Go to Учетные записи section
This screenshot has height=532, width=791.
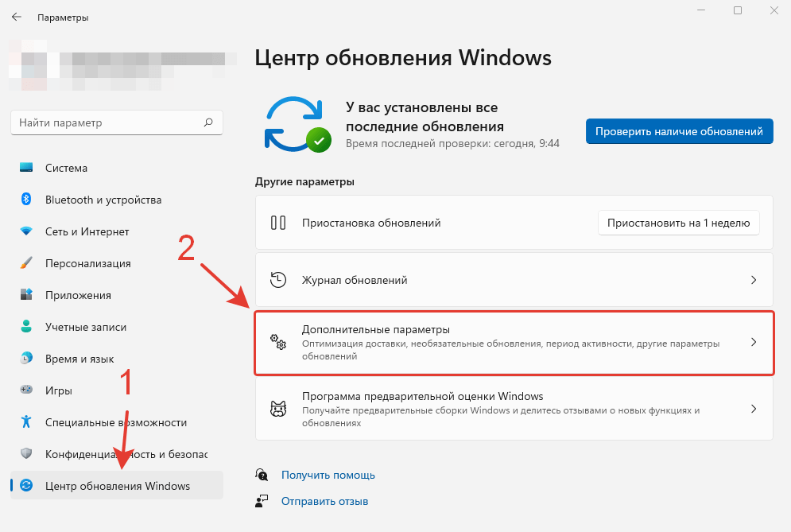86,327
